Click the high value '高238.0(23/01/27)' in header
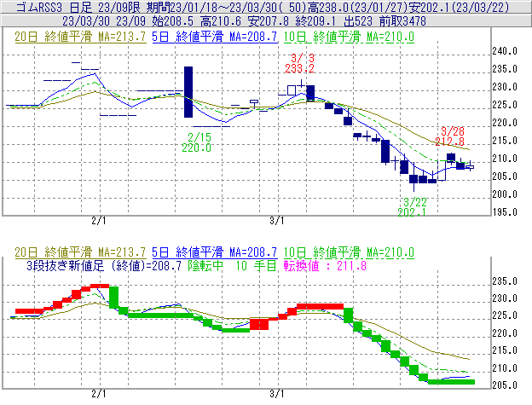 pos(356,7)
